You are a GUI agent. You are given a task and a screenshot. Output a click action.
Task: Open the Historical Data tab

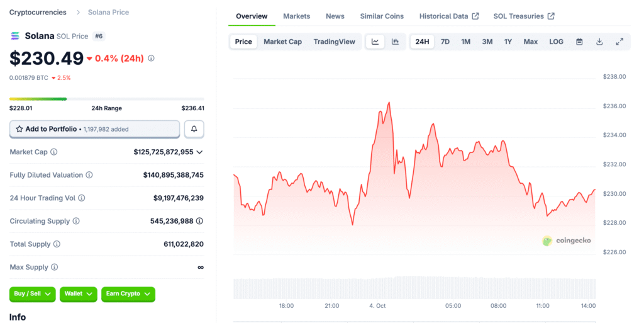coord(448,16)
